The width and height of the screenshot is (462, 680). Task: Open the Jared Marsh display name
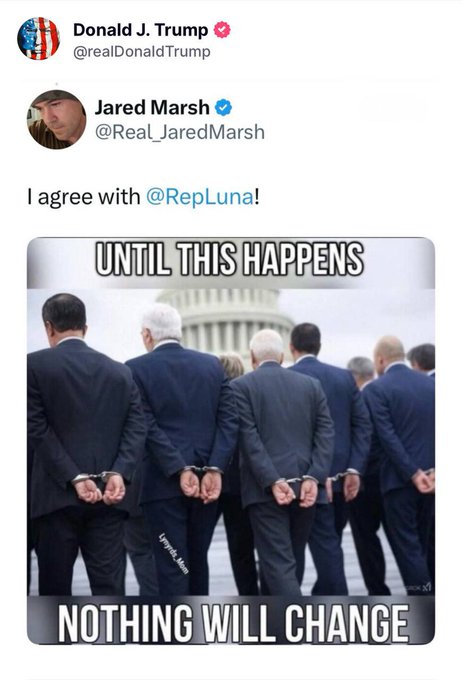click(x=152, y=108)
